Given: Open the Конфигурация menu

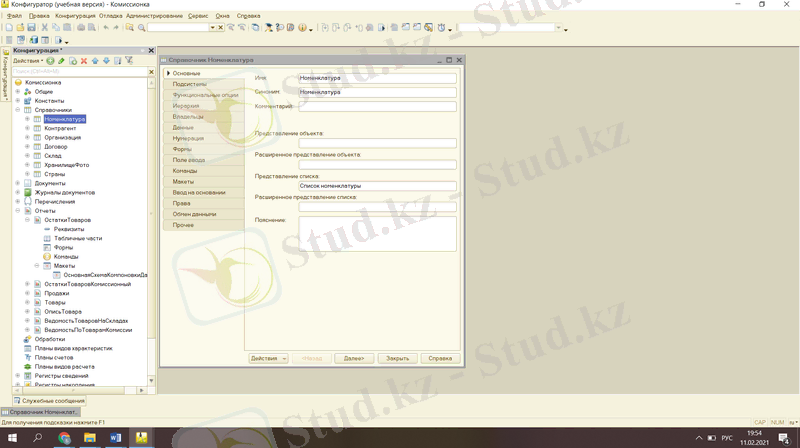Looking at the screenshot, I should [75, 16].
